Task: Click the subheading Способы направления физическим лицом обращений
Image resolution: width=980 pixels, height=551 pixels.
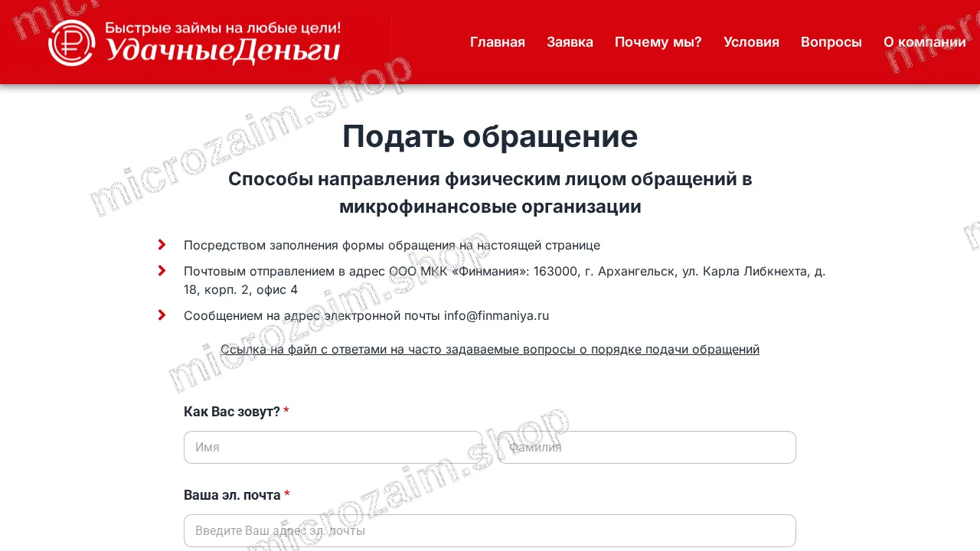Action: click(x=490, y=193)
